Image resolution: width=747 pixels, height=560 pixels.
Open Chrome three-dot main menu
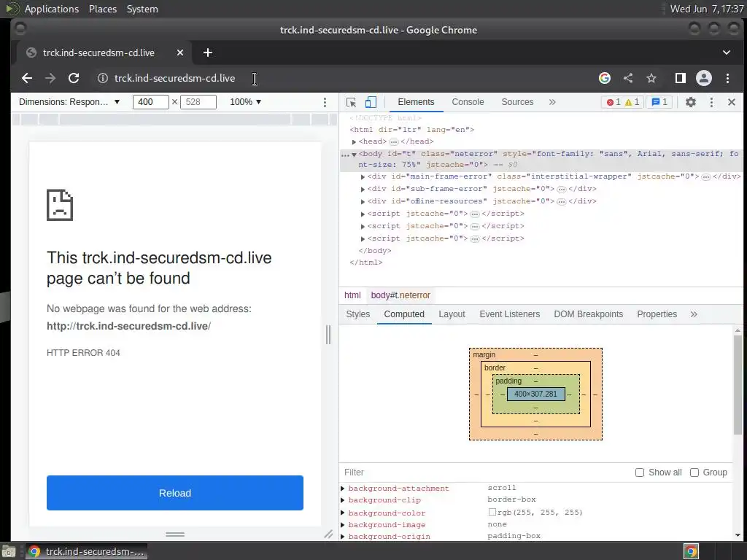(727, 78)
